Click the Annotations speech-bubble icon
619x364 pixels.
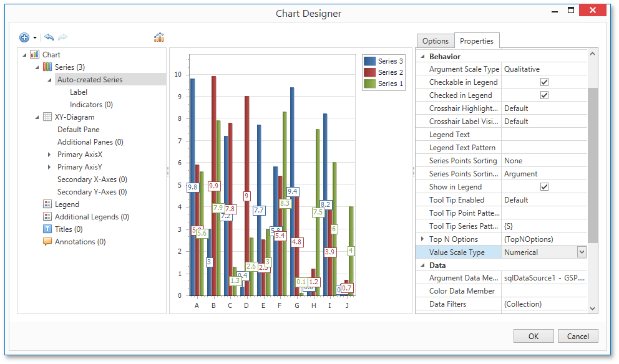pos(47,241)
